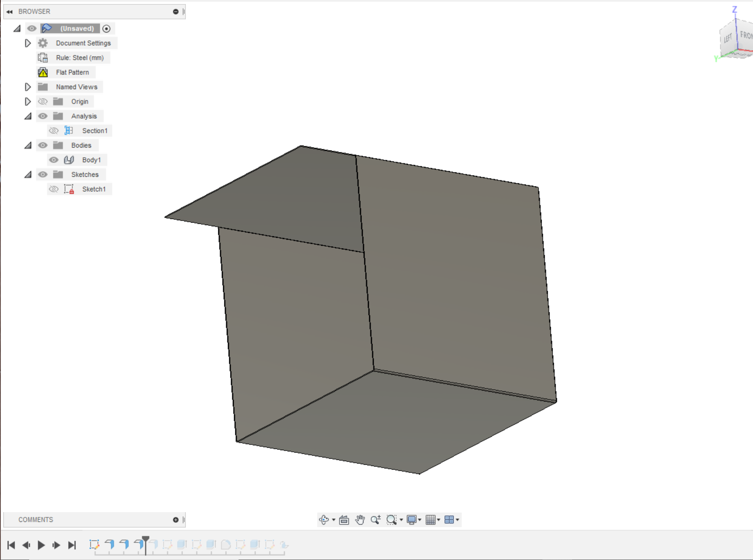The image size is (753, 560).
Task: Select the Zoom tool
Action: pyautogui.click(x=376, y=519)
